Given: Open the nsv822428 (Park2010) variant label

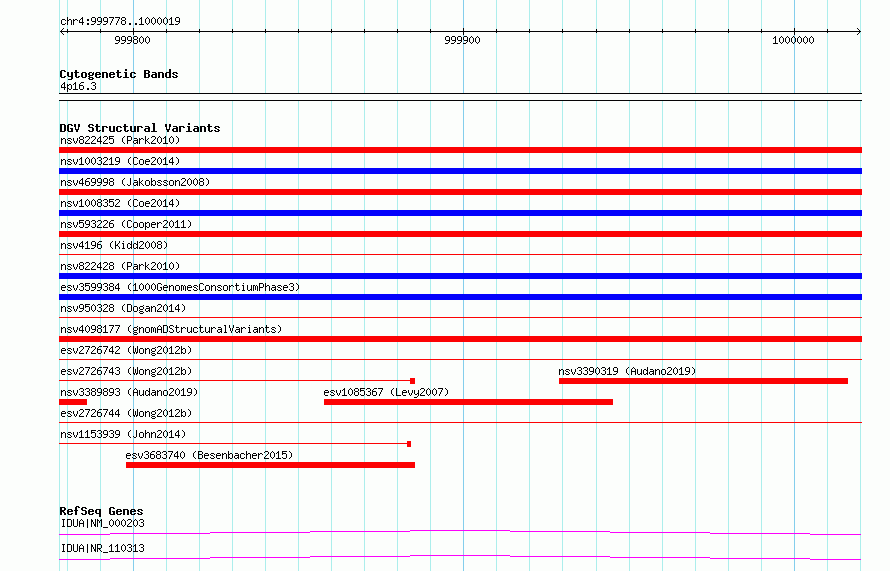Looking at the screenshot, I should (x=120, y=266).
